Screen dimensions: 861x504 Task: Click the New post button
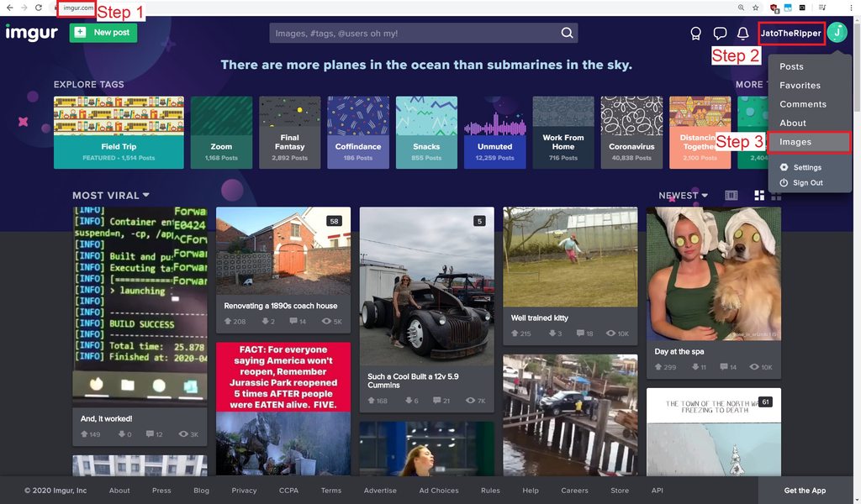click(x=103, y=33)
